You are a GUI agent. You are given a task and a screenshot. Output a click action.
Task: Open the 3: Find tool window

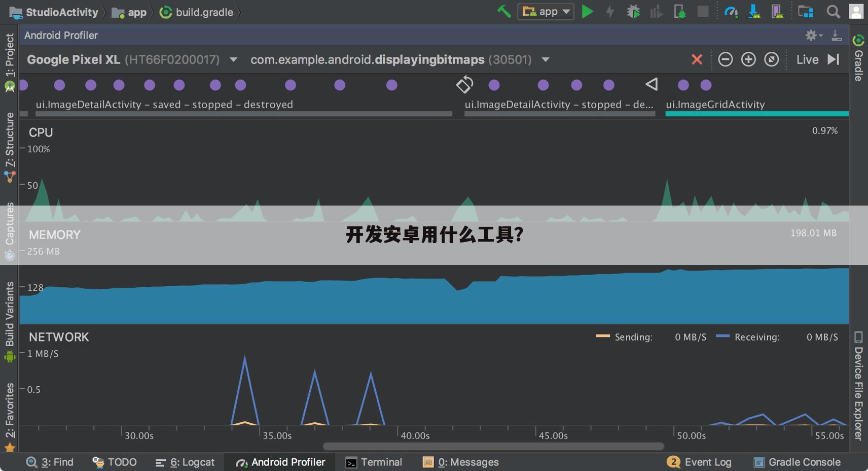point(50,462)
